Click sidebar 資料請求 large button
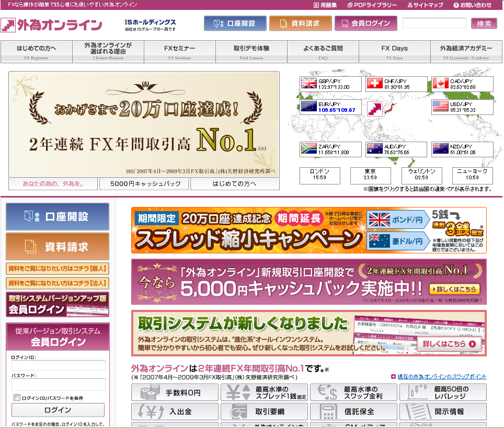 tap(58, 247)
